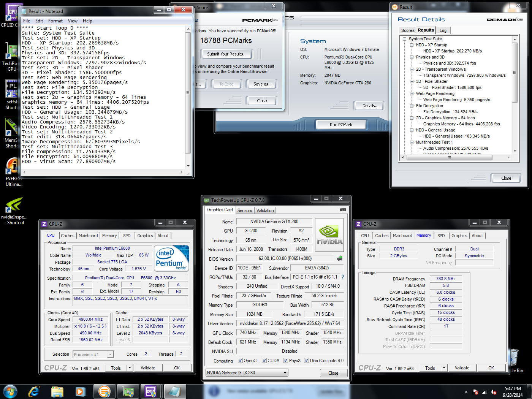Click Submit Your Results button
This screenshot has height=399, width=532.
226,54
